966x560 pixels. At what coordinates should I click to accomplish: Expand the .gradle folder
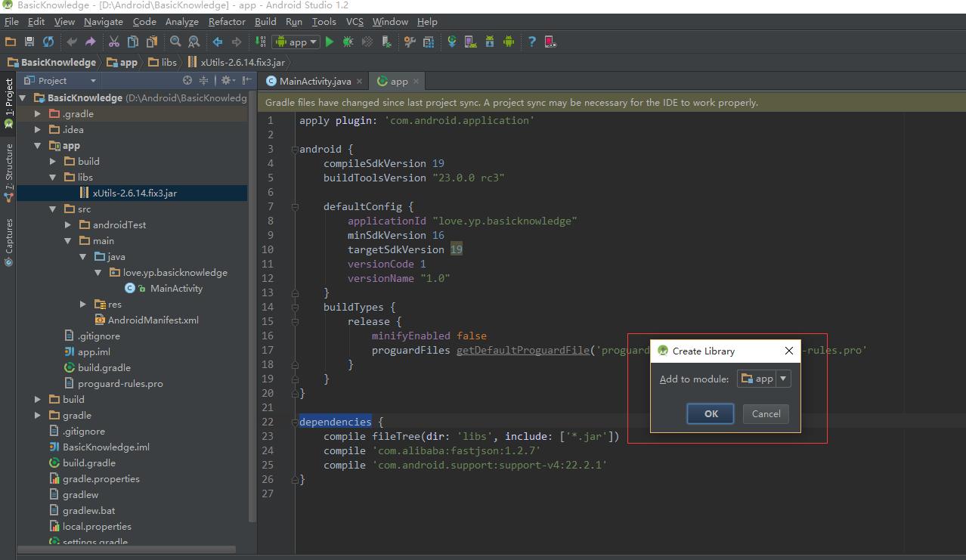[x=37, y=113]
